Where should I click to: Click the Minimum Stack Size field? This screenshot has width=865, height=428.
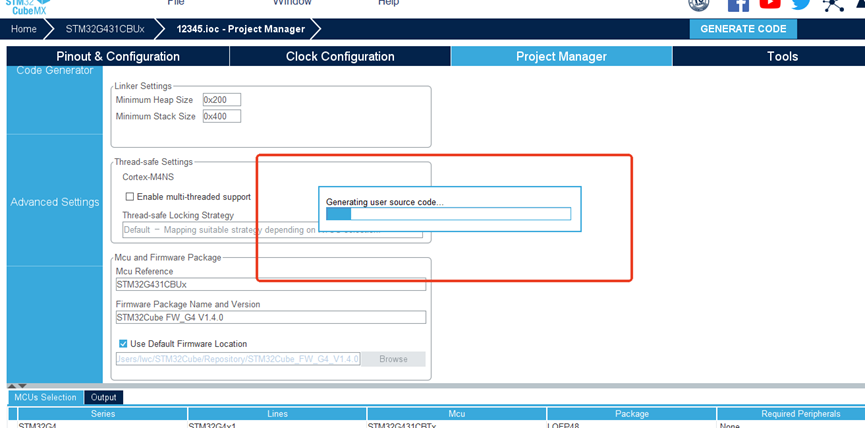(x=222, y=116)
